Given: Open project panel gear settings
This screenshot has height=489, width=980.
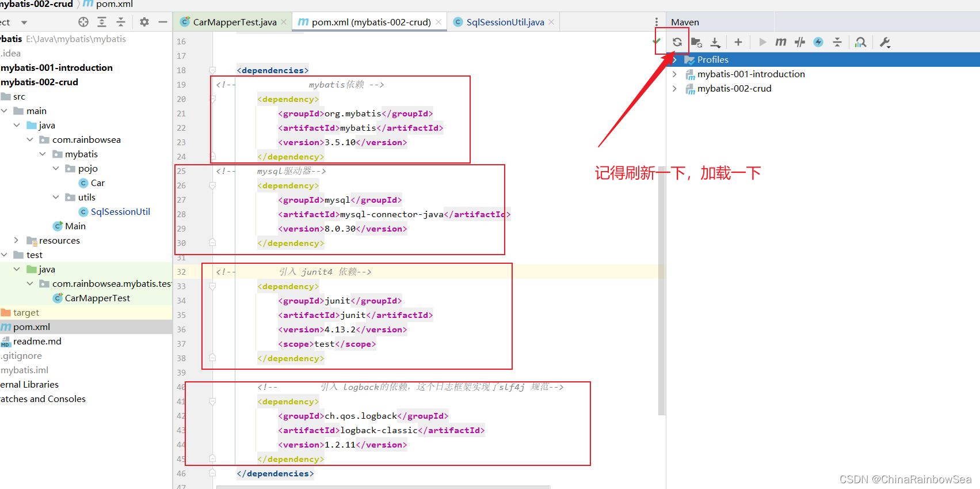Looking at the screenshot, I should coord(144,22).
